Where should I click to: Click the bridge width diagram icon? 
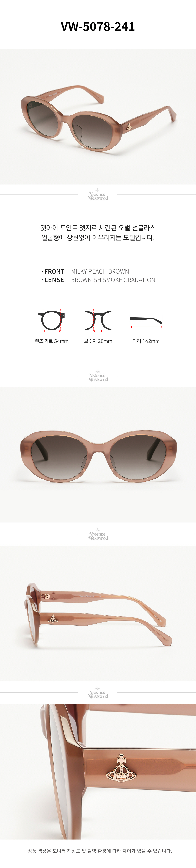point(98,320)
